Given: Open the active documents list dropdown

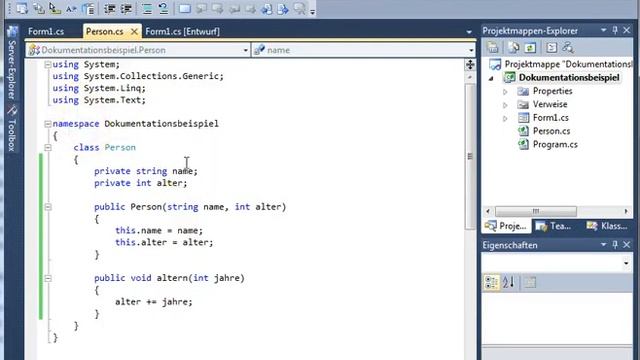Looking at the screenshot, I should (x=469, y=32).
